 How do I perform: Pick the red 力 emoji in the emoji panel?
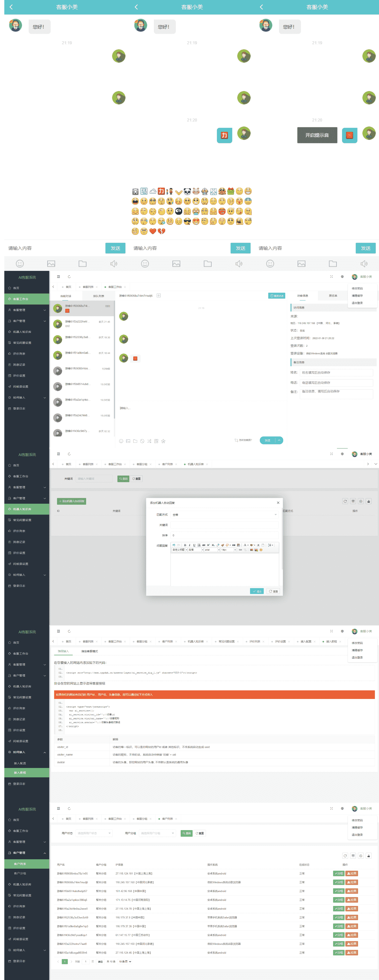point(161,191)
